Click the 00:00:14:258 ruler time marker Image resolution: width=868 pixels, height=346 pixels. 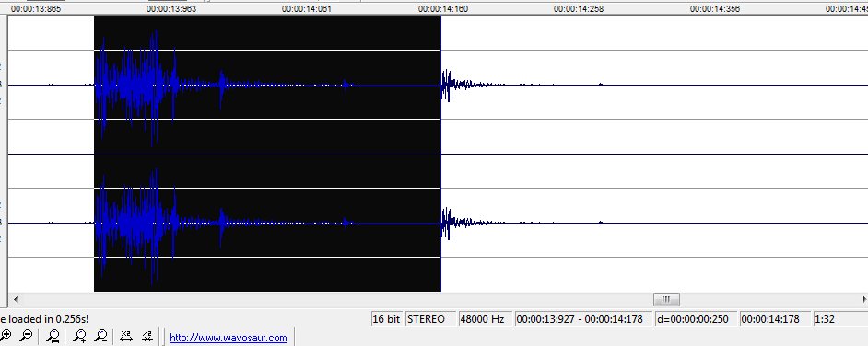579,9
